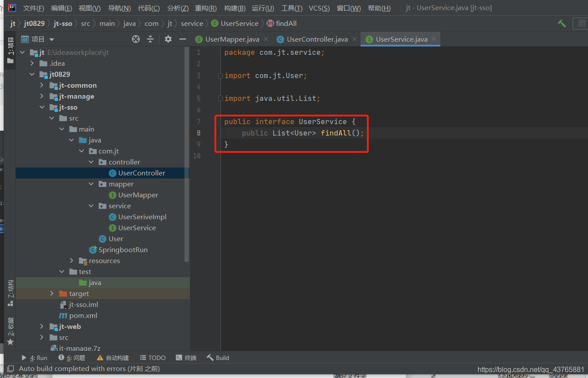Open the VCS(S) menu

(x=319, y=8)
